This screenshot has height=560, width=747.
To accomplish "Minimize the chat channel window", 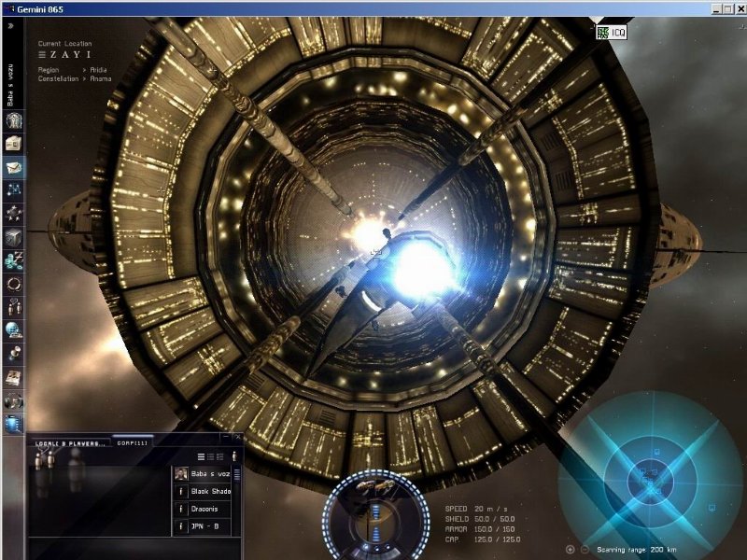I will [226, 436].
